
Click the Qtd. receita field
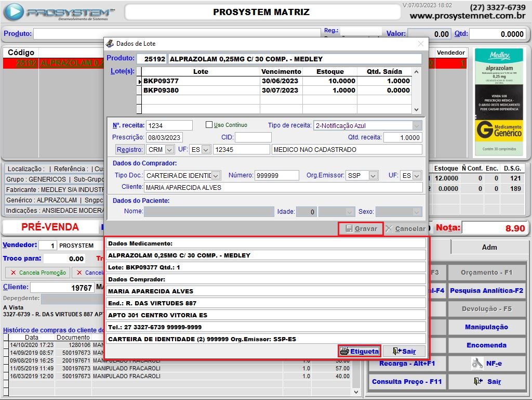[x=403, y=137]
